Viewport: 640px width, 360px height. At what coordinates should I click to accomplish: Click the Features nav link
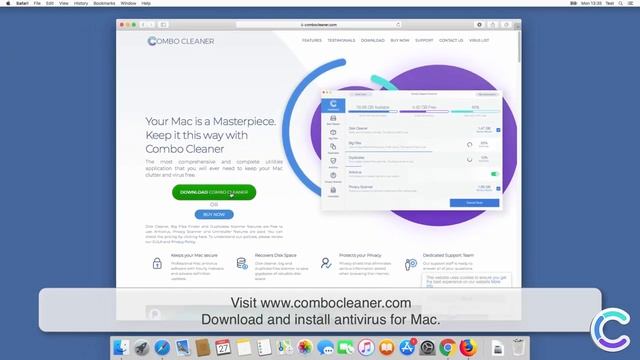point(312,40)
